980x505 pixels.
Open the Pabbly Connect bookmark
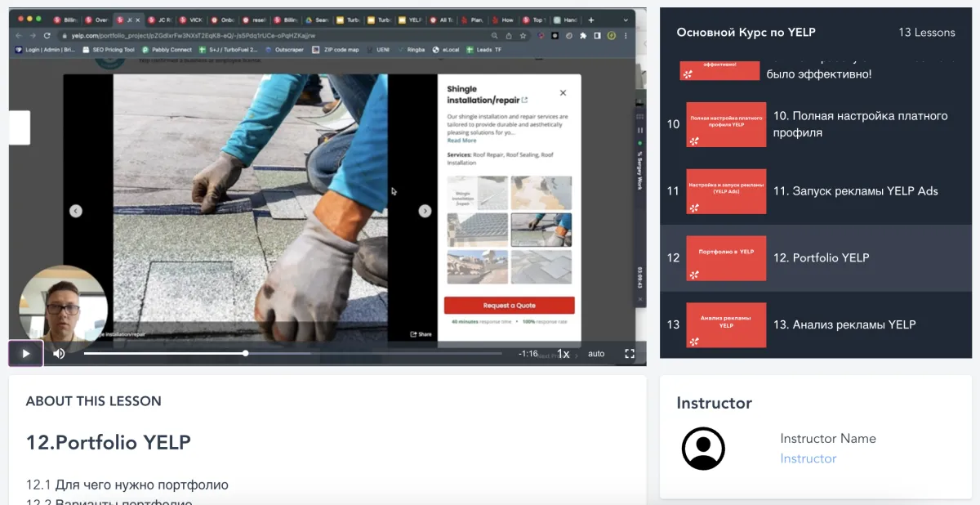(x=167, y=50)
